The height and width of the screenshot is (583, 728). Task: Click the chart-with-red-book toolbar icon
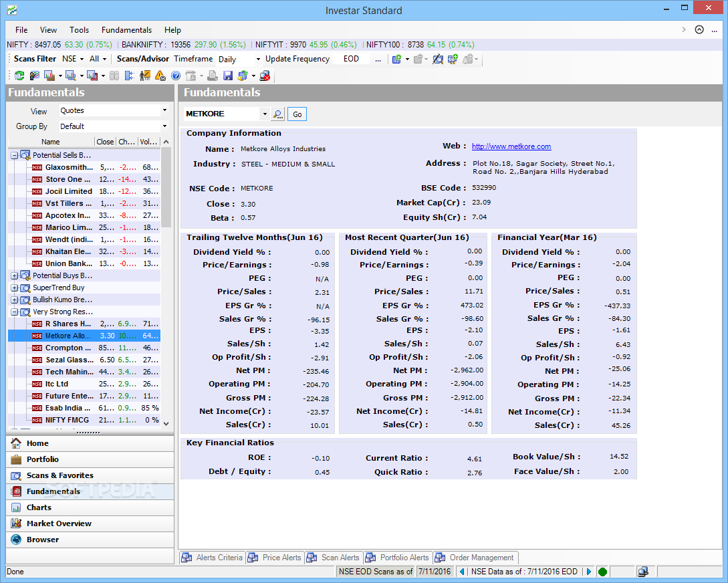[x=92, y=75]
